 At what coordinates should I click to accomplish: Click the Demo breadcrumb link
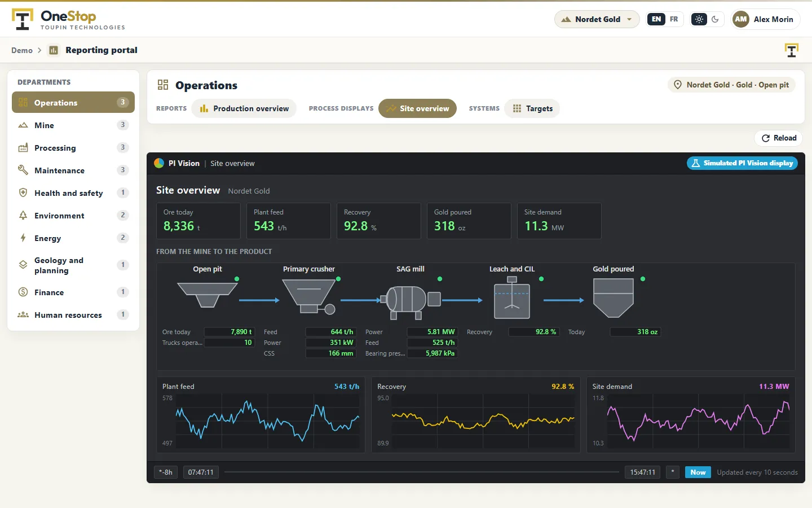(22, 50)
